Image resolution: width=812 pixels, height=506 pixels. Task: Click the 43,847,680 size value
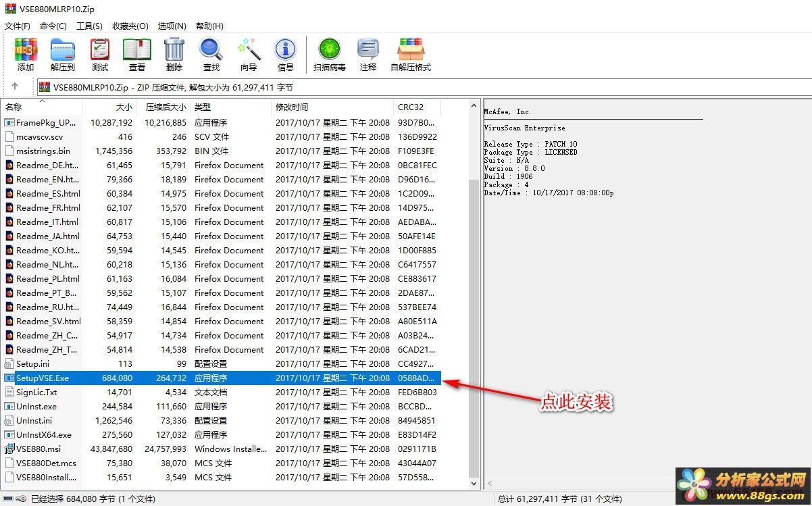[111, 449]
